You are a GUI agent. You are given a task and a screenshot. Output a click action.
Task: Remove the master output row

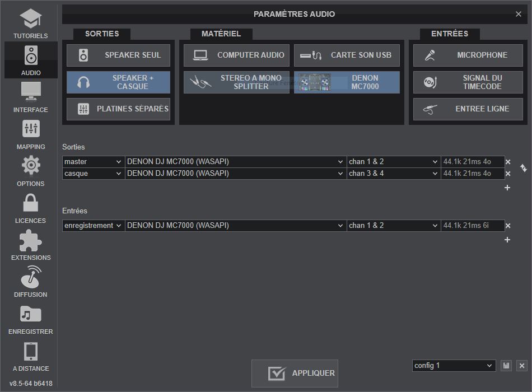(508, 162)
